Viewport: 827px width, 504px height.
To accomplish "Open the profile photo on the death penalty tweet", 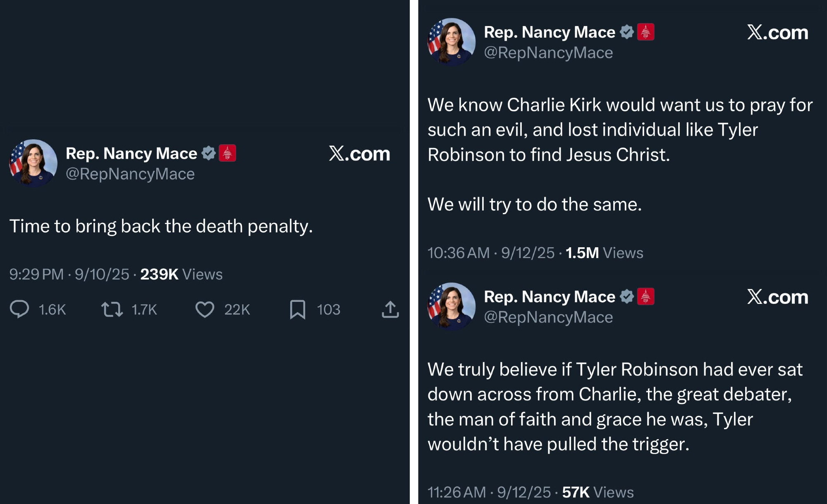I will [33, 163].
